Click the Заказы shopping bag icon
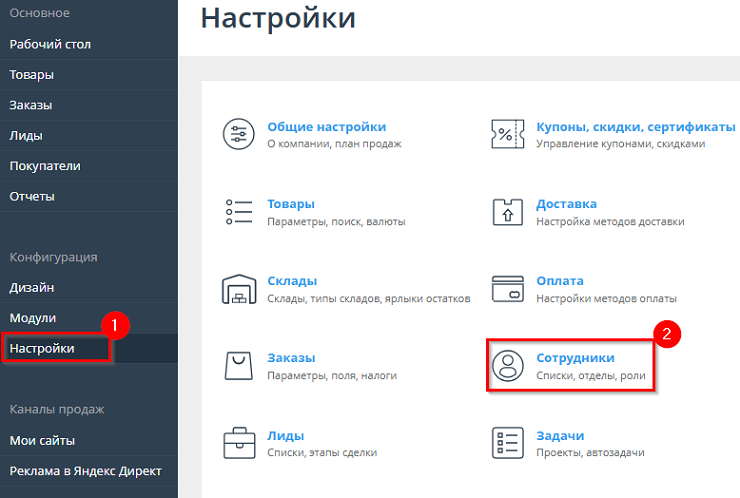740x498 pixels. pyautogui.click(x=239, y=366)
